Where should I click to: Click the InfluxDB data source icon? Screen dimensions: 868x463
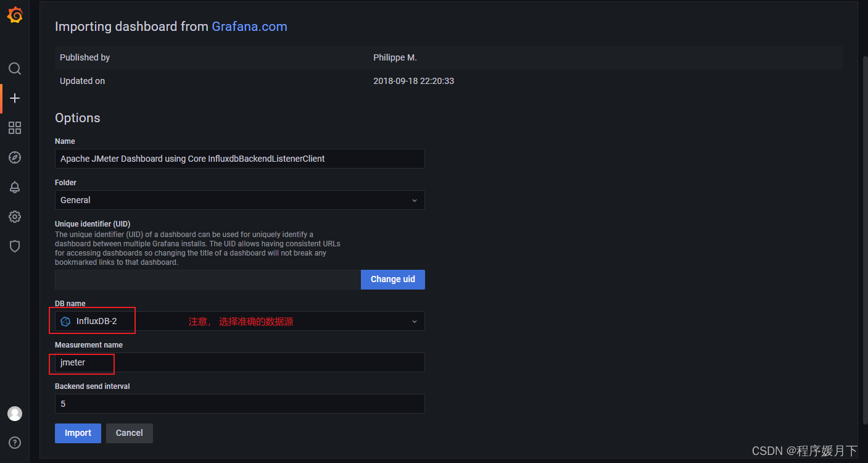click(x=65, y=321)
